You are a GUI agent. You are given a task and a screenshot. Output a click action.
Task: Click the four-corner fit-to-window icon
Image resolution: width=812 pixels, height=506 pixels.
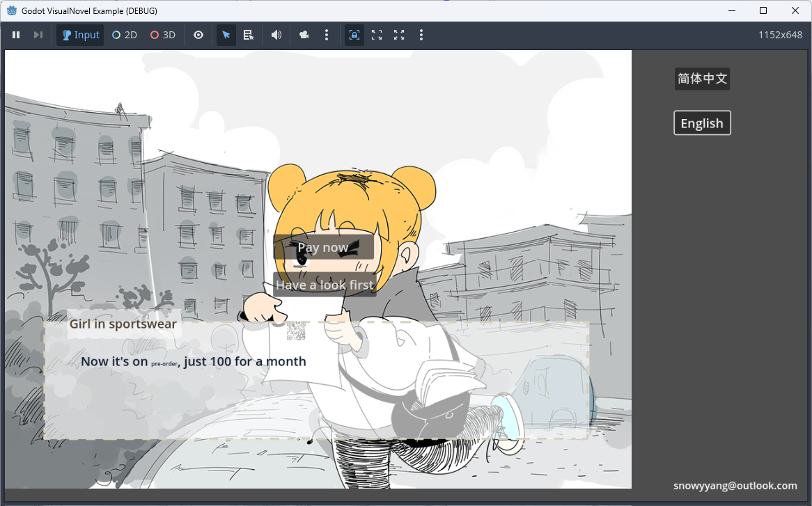[x=377, y=35]
